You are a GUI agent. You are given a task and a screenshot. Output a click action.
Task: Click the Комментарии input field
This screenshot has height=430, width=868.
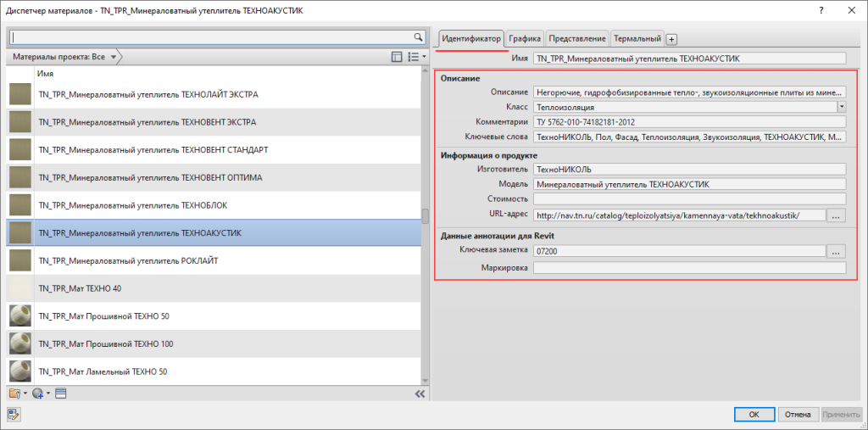(x=690, y=122)
